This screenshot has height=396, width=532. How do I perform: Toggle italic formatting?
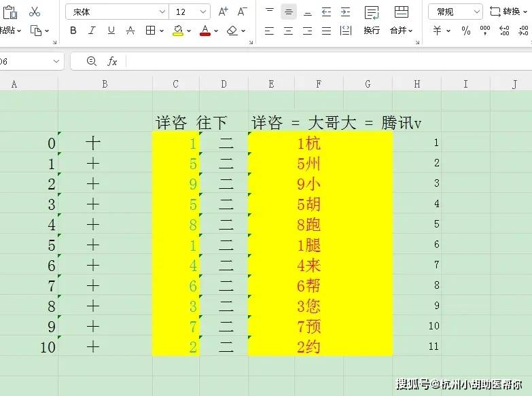92,31
